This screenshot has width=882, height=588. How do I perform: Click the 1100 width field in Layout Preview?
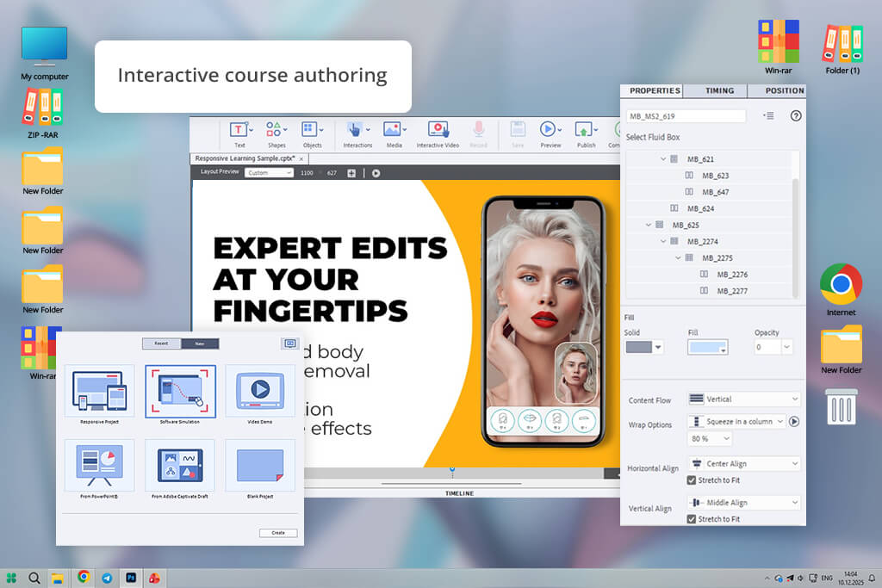point(307,173)
